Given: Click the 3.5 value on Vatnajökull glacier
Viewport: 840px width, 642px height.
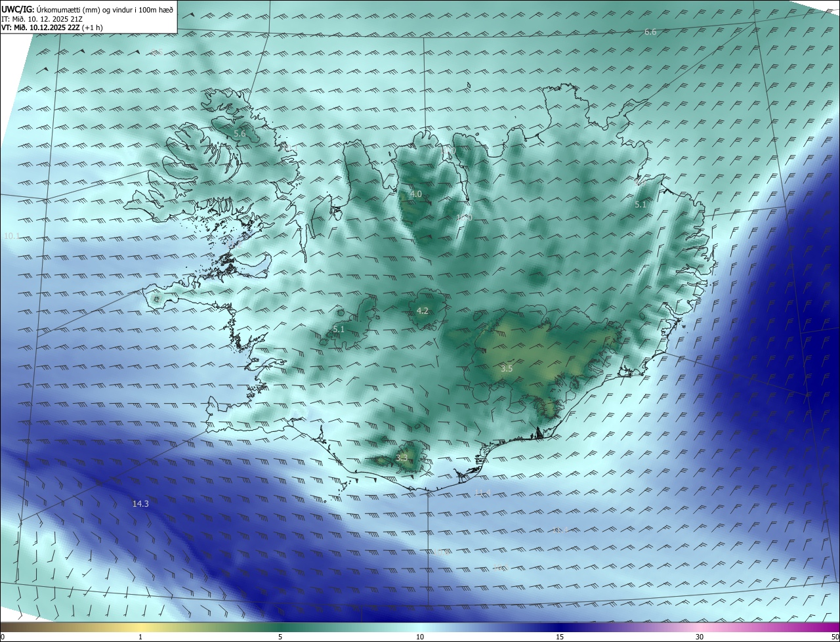Looking at the screenshot, I should click(x=507, y=369).
